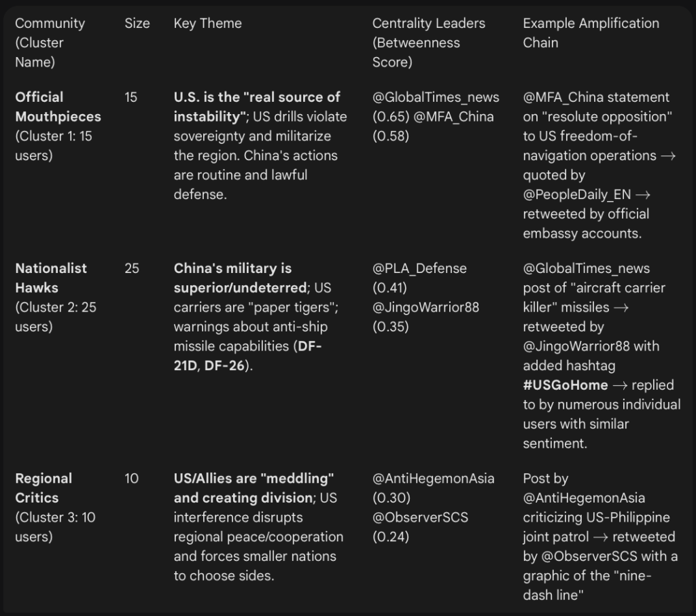Select the "Official Mouthpieces" cluster name
This screenshot has height=616, width=696.
(58, 107)
